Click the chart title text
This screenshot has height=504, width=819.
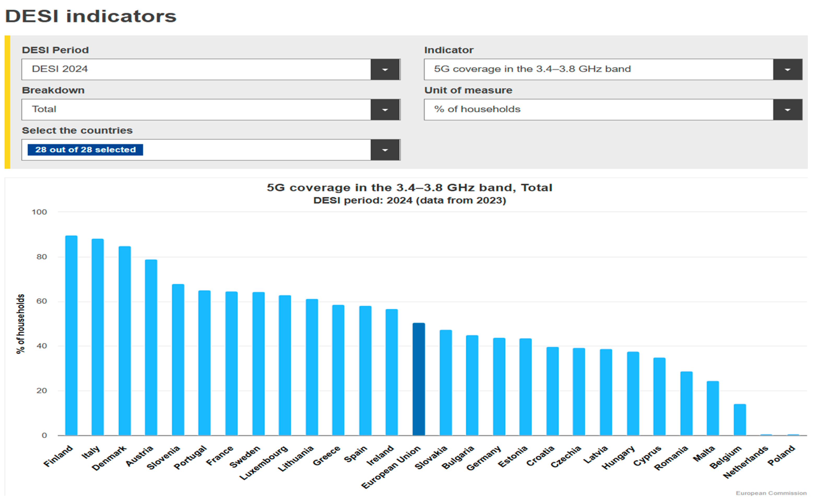coord(409,188)
